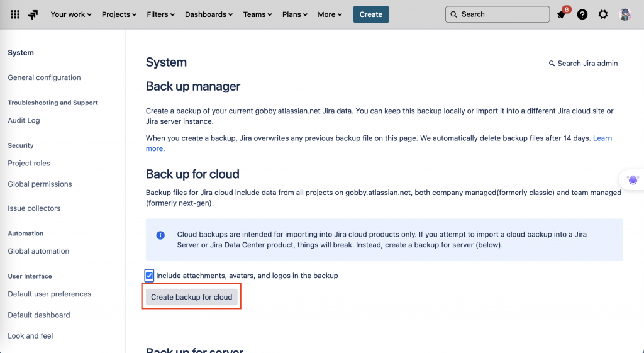The image size is (644, 353).
Task: Open the help question mark icon
Action: [x=582, y=14]
